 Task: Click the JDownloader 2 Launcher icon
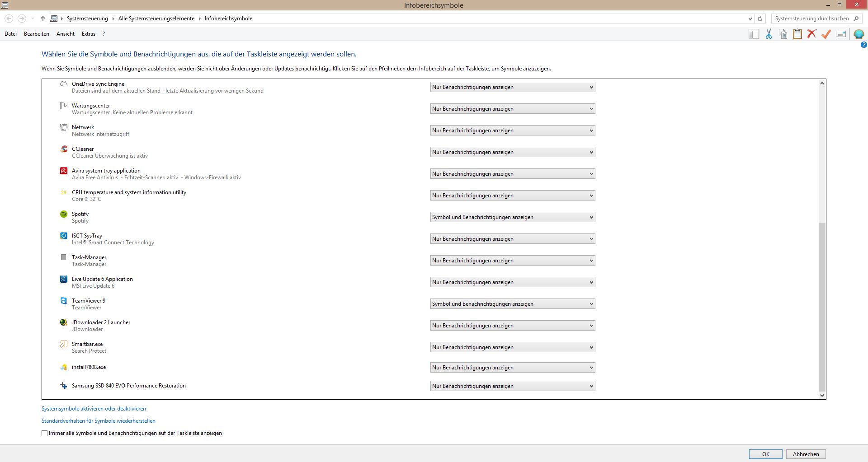pos(64,322)
